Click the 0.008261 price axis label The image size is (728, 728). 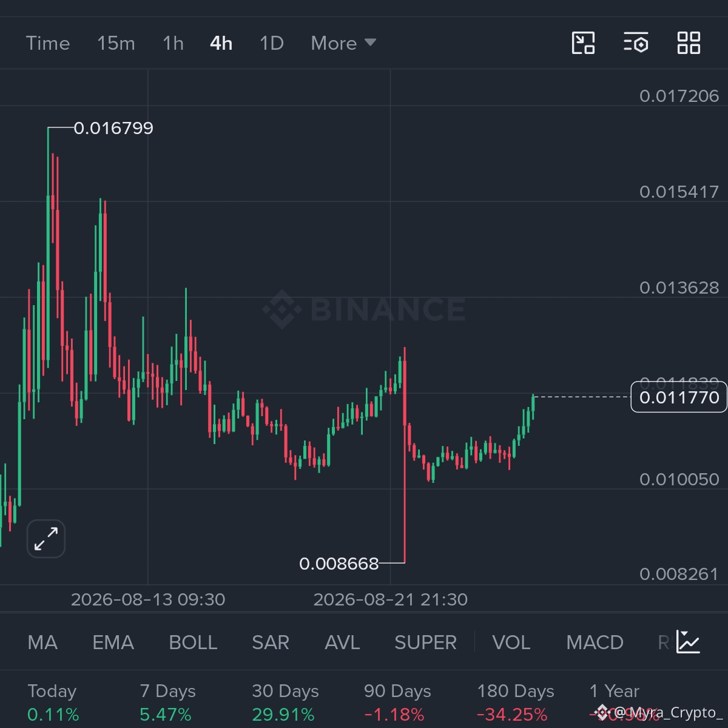[x=679, y=574]
